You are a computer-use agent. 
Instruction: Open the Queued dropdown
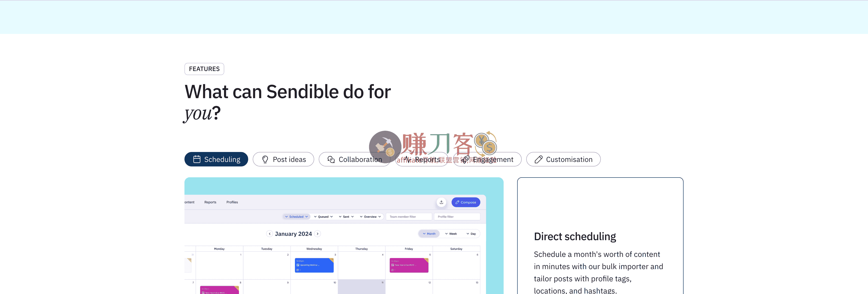click(323, 217)
